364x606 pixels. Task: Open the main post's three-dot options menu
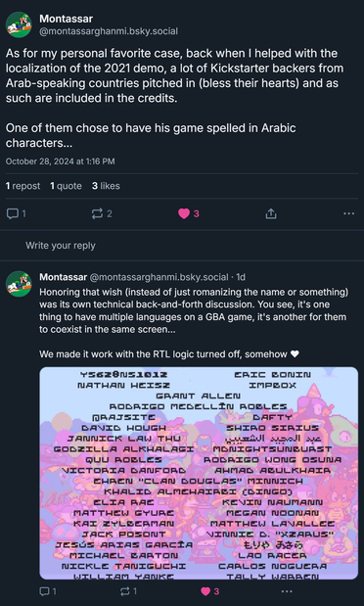point(349,213)
